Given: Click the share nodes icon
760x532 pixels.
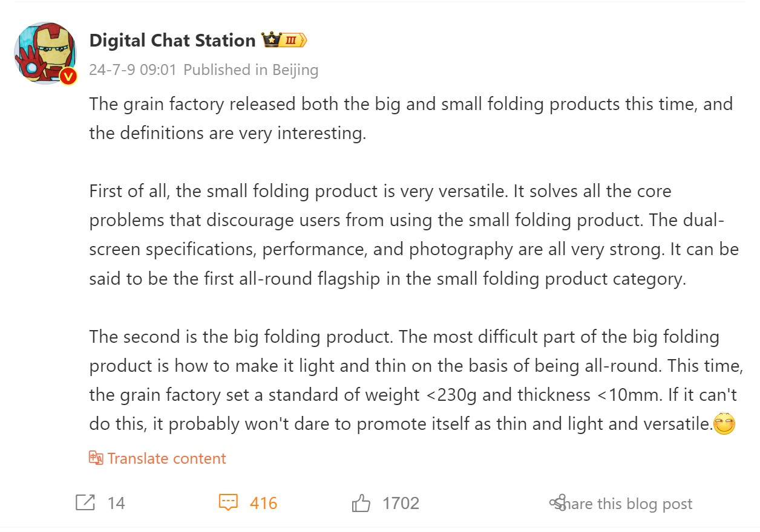Looking at the screenshot, I should point(557,502).
